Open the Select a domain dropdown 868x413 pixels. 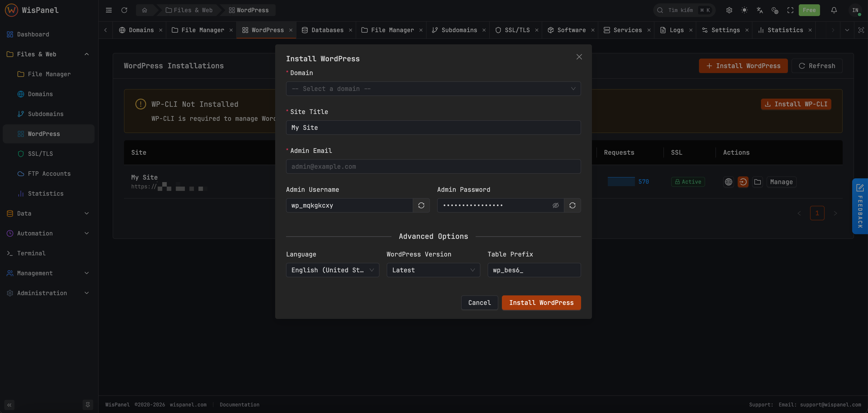pyautogui.click(x=433, y=89)
